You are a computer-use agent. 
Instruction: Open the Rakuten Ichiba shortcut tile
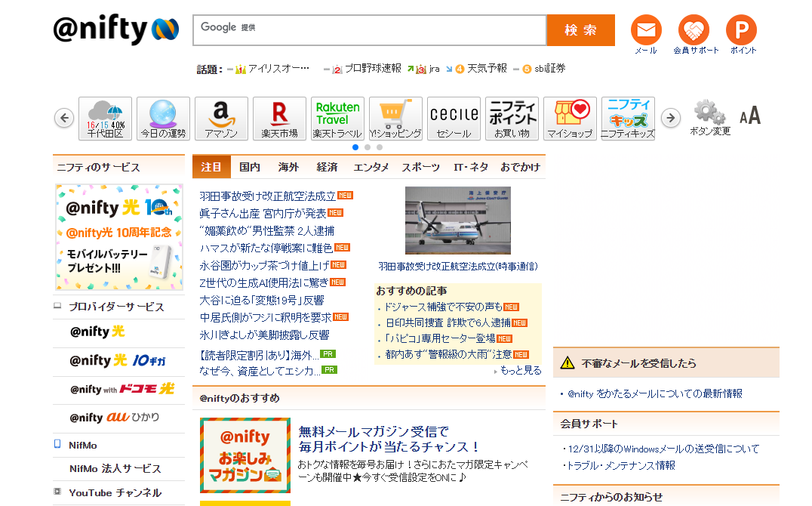coord(279,119)
